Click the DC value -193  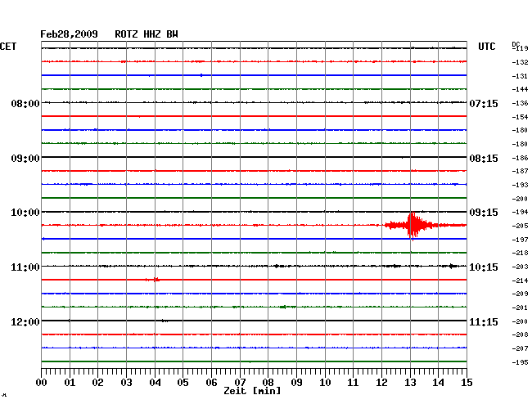pos(520,185)
